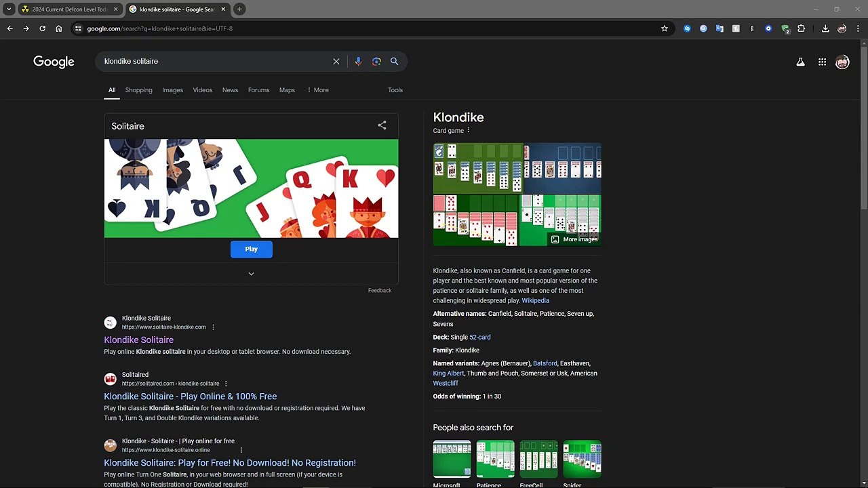
Task: Open the browser home page
Action: 58,28
